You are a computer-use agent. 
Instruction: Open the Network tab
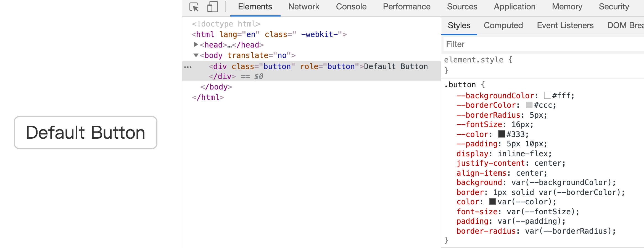[x=303, y=7]
